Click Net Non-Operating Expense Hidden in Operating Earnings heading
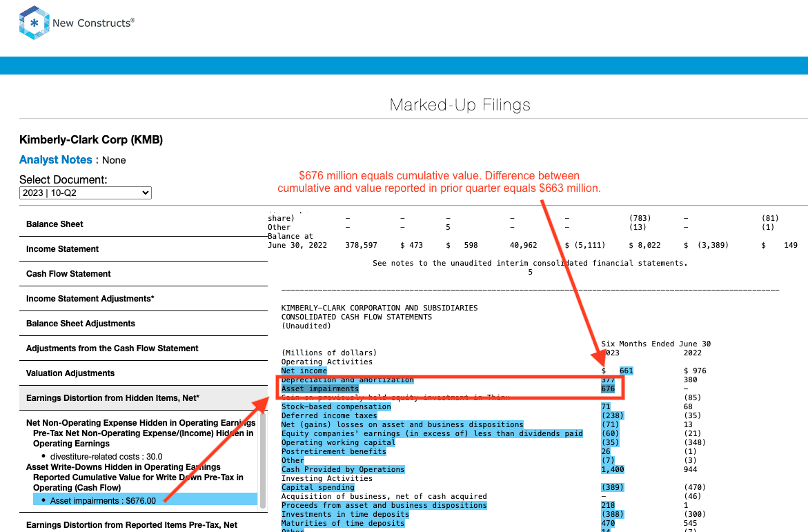 (x=141, y=423)
